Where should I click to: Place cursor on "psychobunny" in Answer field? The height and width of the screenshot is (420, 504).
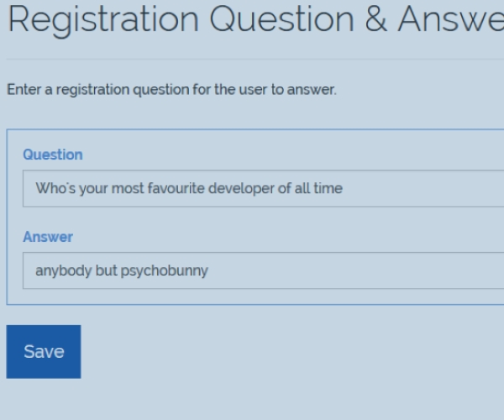click(165, 270)
